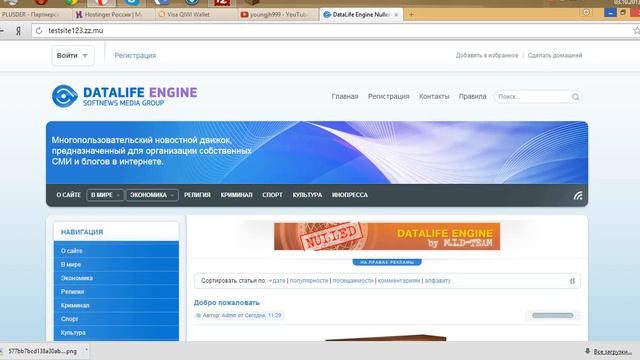This screenshot has width=640, height=360.
Task: Click the DataLife Engine eye logo
Action: pyautogui.click(x=64, y=96)
